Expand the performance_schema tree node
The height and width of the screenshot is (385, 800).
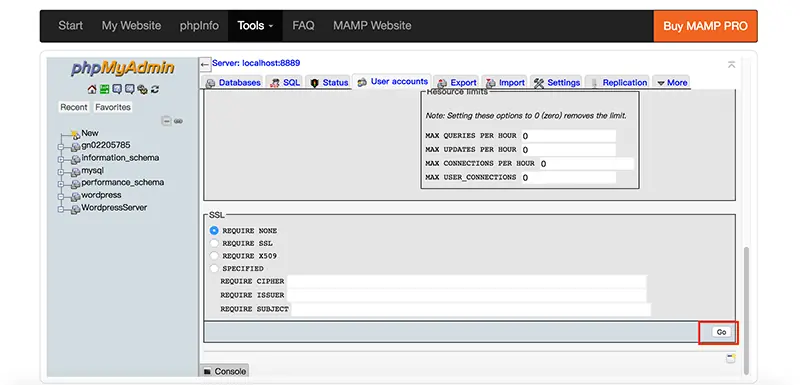pos(61,184)
